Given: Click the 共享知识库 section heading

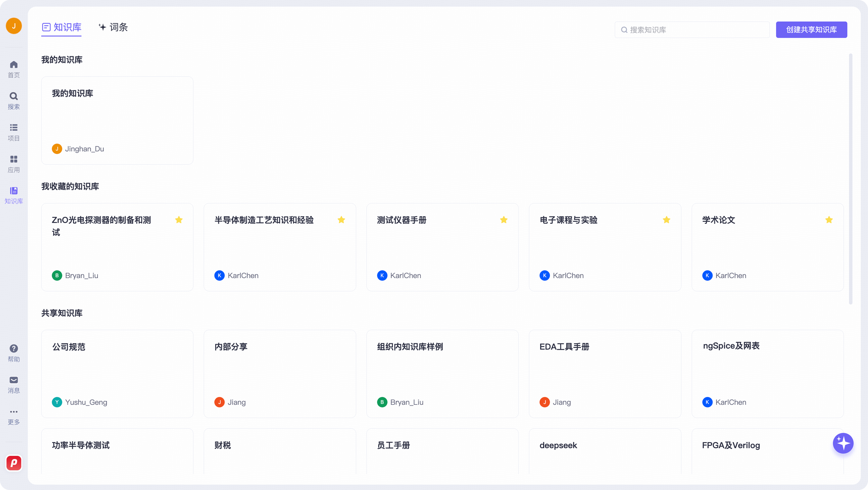Looking at the screenshot, I should (x=62, y=313).
